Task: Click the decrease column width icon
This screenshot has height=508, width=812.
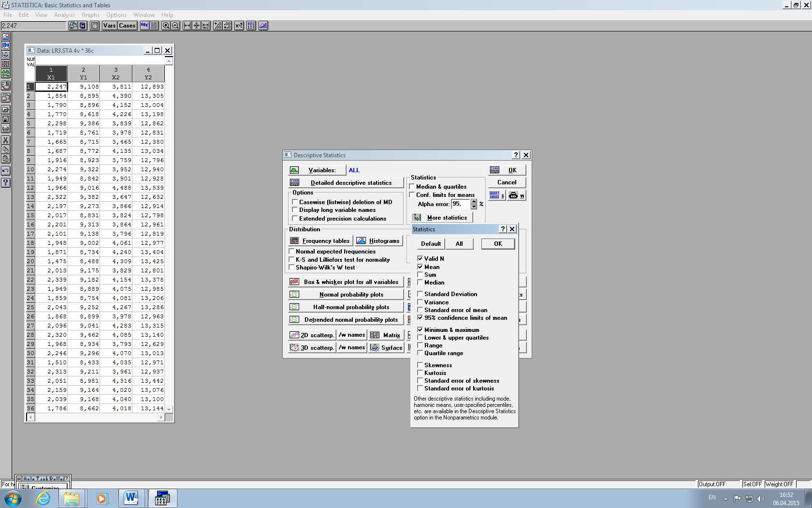Action: tap(197, 26)
